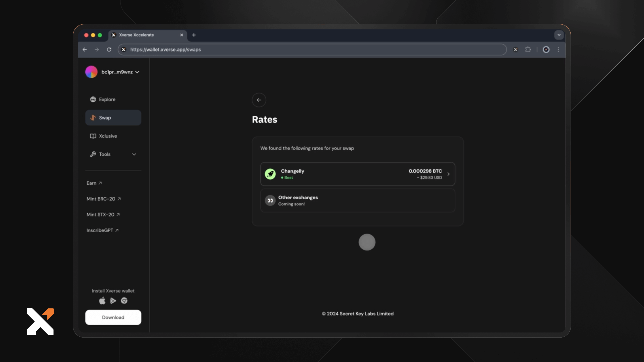Click the Swap arrows icon
This screenshot has width=644, height=362.
click(93, 118)
